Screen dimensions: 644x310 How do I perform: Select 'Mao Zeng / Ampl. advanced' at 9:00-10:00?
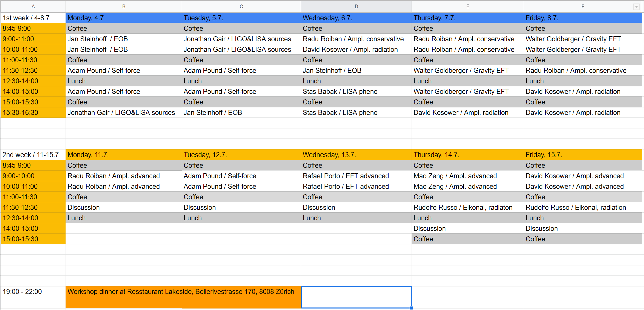click(468, 176)
